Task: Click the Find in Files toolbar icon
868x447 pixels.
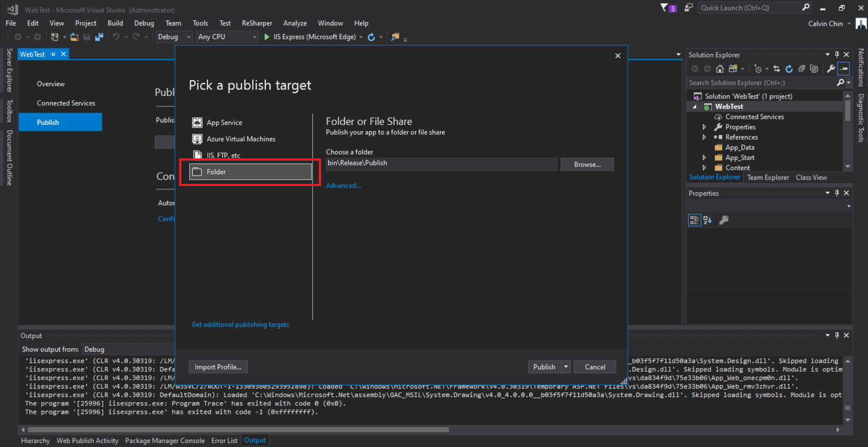Action: (395, 37)
